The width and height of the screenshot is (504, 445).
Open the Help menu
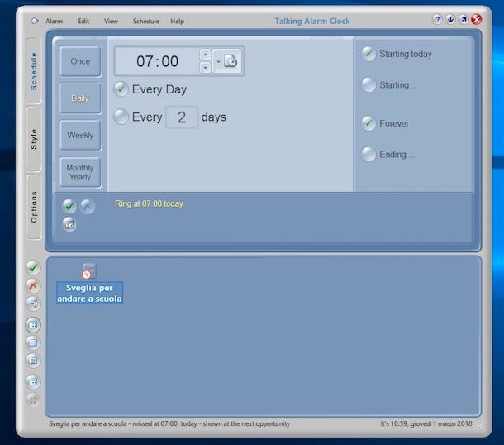click(x=177, y=22)
